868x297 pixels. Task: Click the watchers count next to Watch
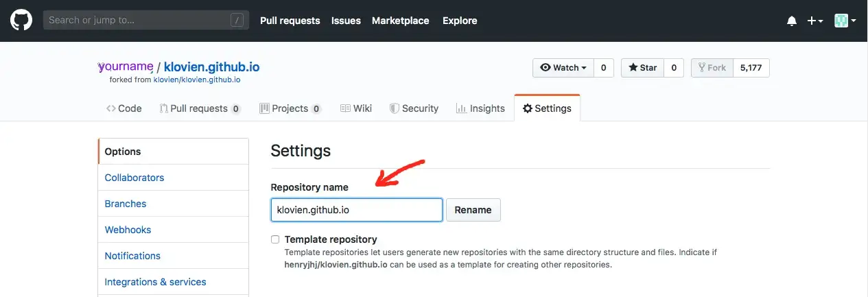[603, 68]
